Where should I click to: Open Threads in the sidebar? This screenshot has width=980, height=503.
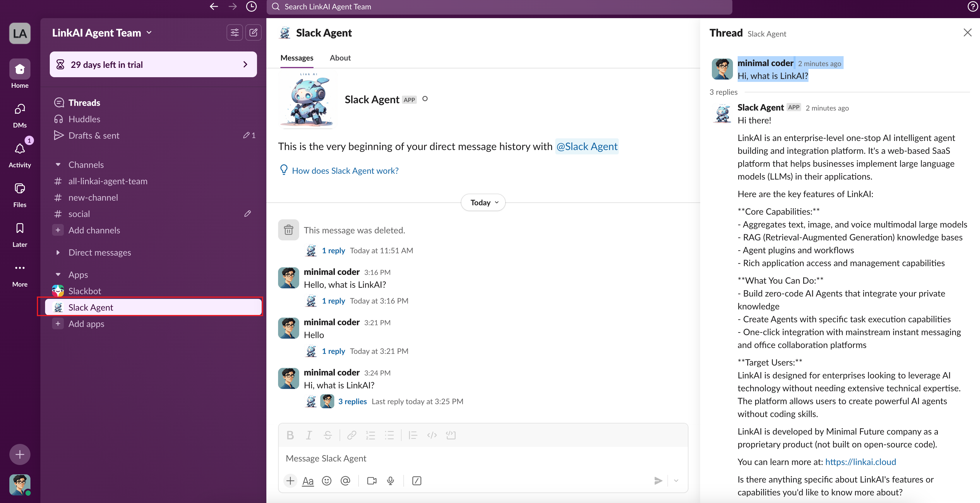tap(153, 103)
